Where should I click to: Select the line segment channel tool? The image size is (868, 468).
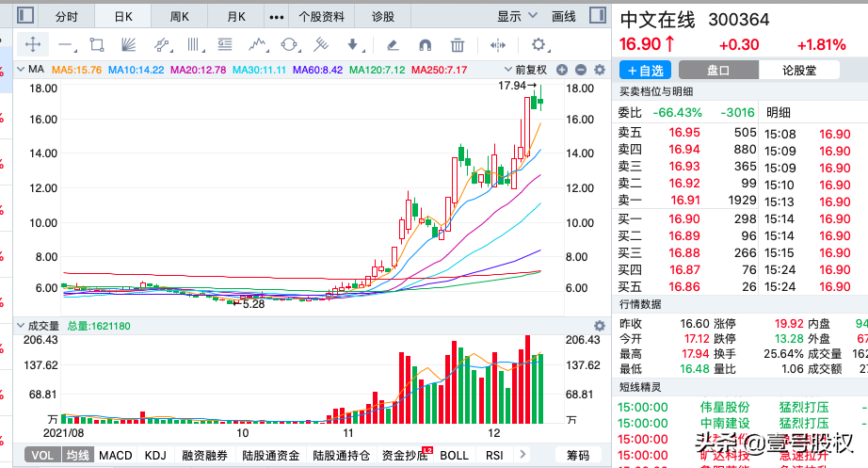[161, 45]
